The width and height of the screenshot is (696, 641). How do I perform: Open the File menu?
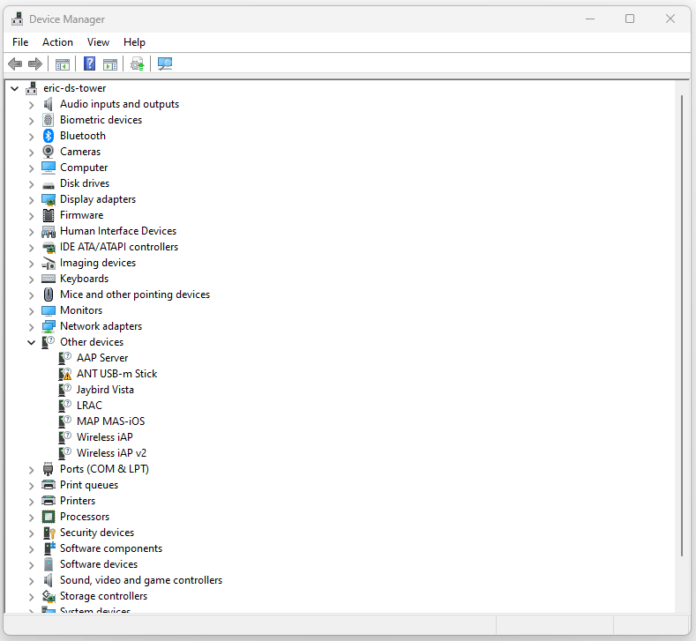point(20,42)
